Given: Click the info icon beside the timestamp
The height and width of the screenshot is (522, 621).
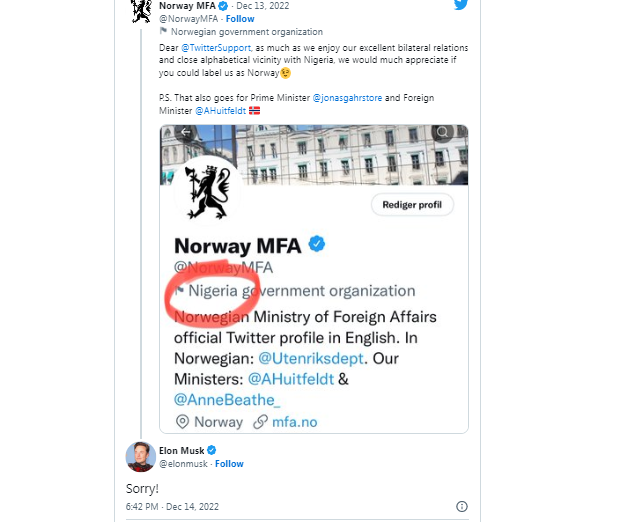Looking at the screenshot, I should tap(461, 506).
